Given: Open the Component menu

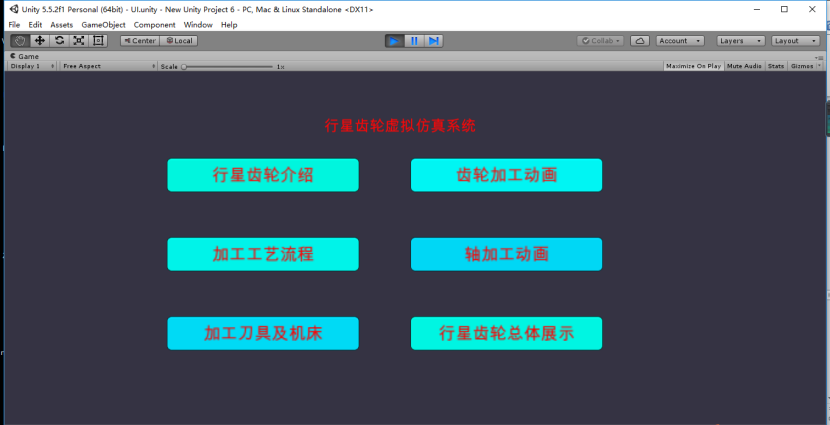Looking at the screenshot, I should pos(155,25).
